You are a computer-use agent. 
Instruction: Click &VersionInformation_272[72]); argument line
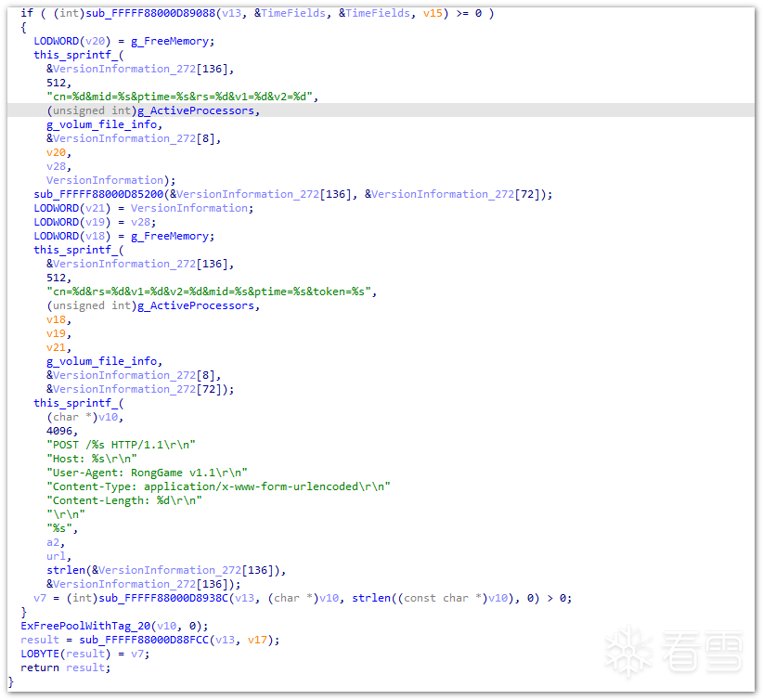tap(140, 389)
